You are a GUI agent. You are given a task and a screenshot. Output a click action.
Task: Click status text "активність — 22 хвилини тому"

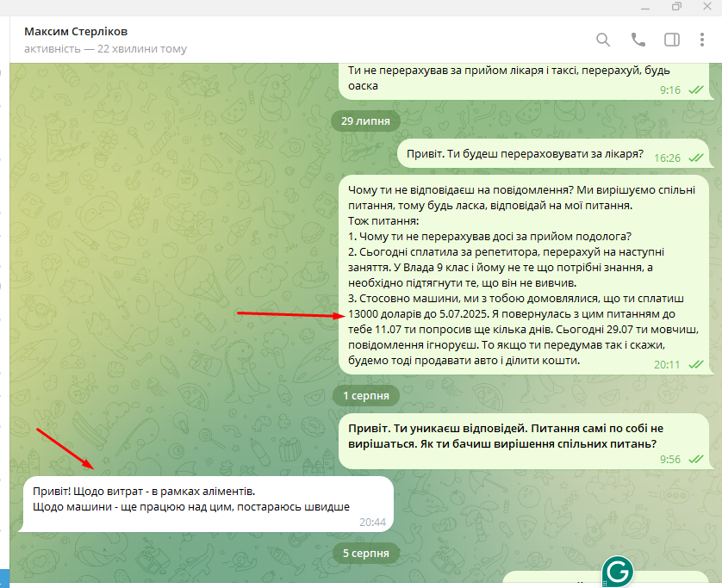coord(105,49)
